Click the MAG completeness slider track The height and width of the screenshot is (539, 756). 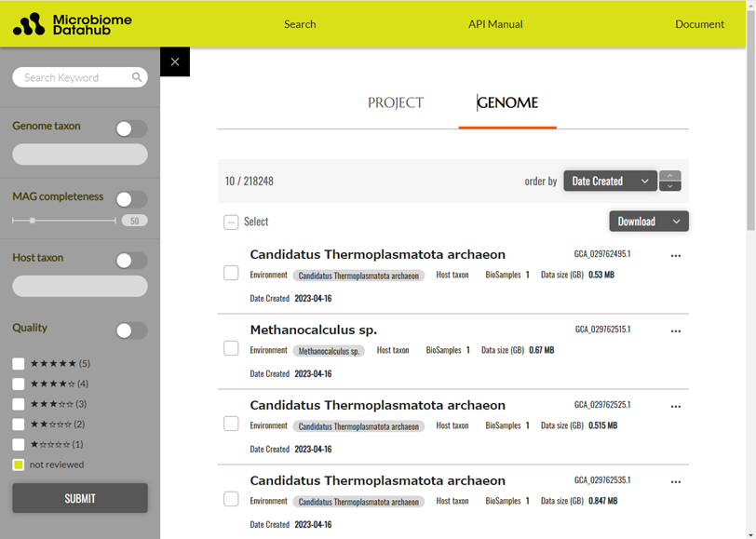click(65, 221)
